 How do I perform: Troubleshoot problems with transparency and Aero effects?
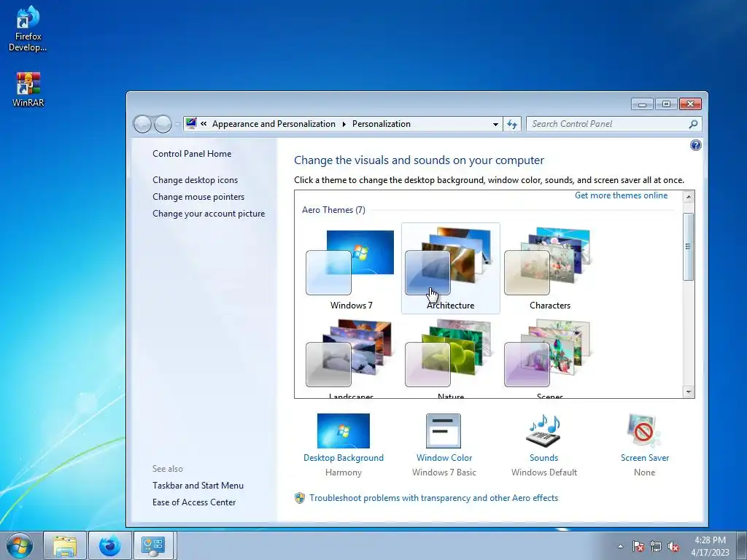433,498
